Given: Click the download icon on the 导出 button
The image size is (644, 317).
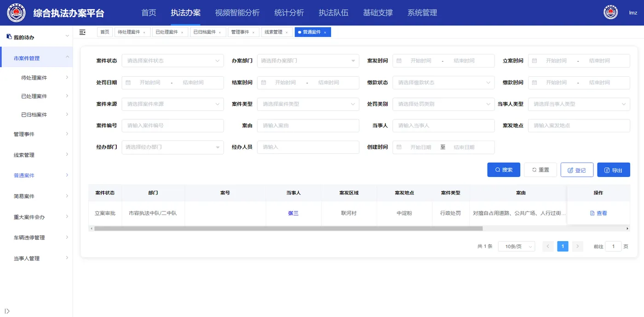Looking at the screenshot, I should (x=607, y=170).
